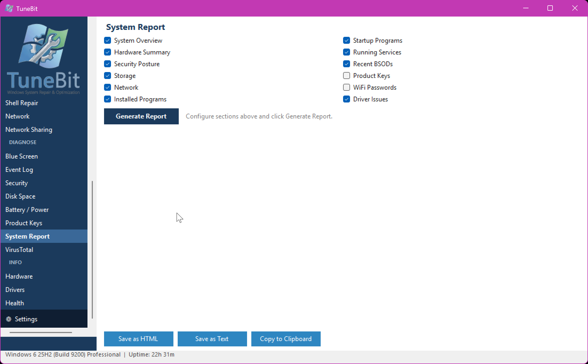Open the Security sidebar page
The image size is (588, 364).
(x=44, y=183)
